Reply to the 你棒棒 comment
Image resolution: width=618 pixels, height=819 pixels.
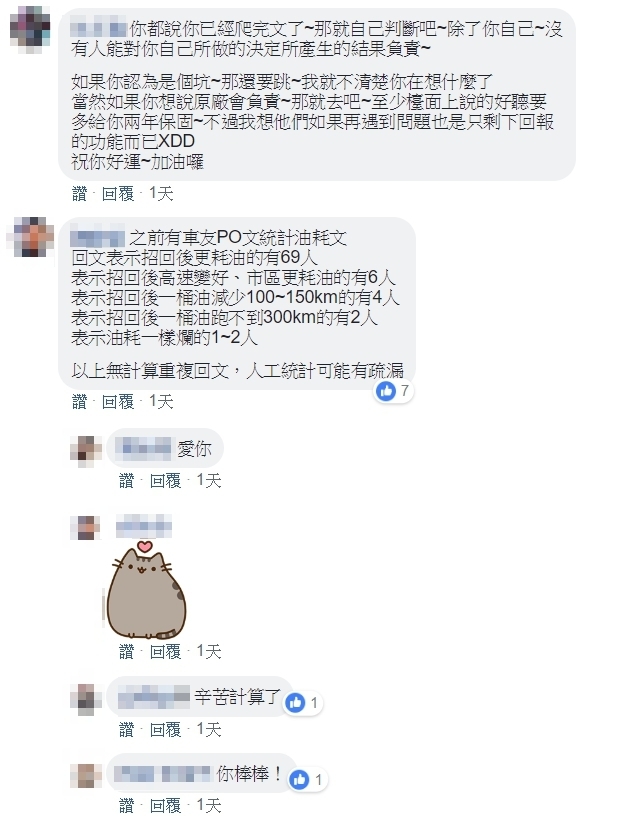[x=166, y=806]
